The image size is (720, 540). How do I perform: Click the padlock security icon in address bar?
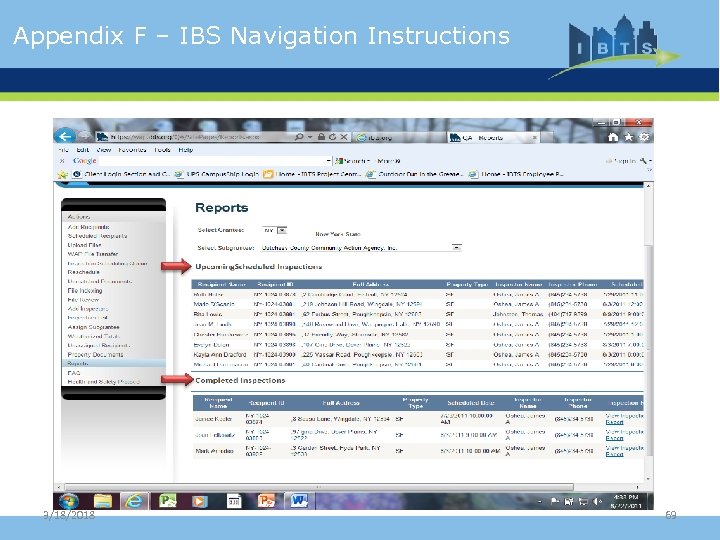click(x=321, y=137)
